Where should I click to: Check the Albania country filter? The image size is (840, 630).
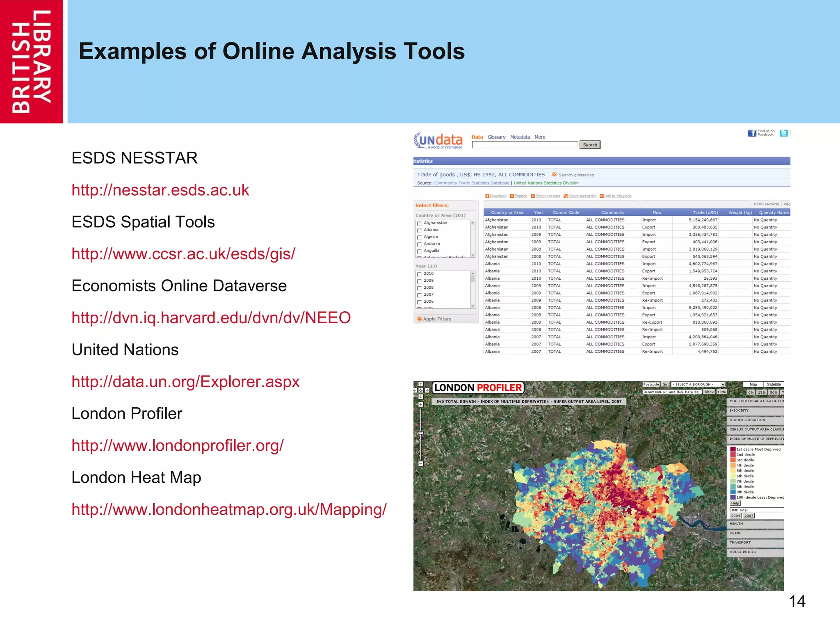(419, 231)
